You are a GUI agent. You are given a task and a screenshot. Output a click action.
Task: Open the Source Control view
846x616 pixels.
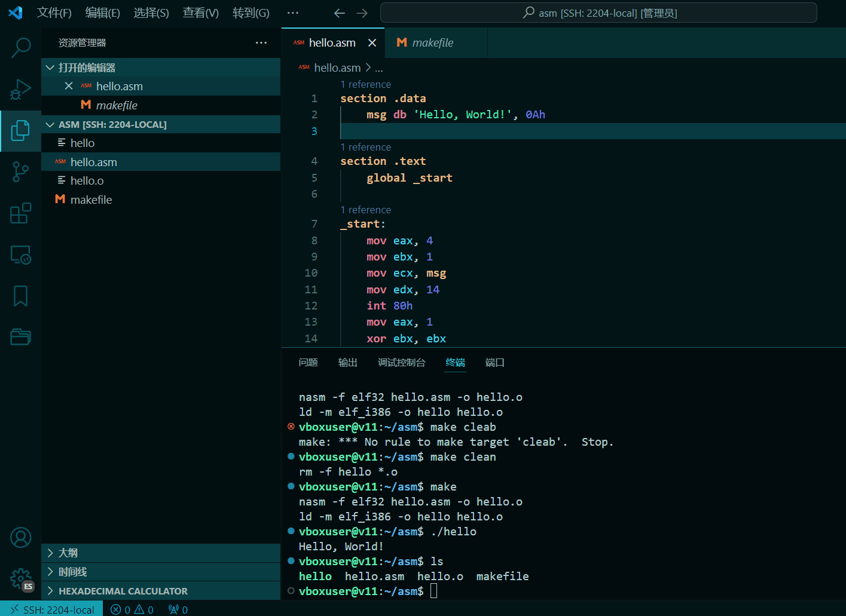pyautogui.click(x=20, y=171)
